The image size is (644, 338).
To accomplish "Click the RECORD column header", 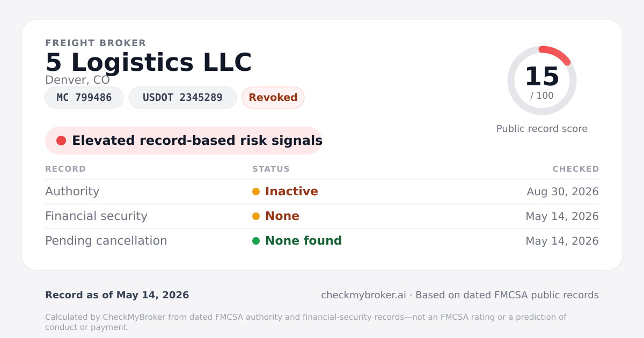I will pyautogui.click(x=65, y=169).
